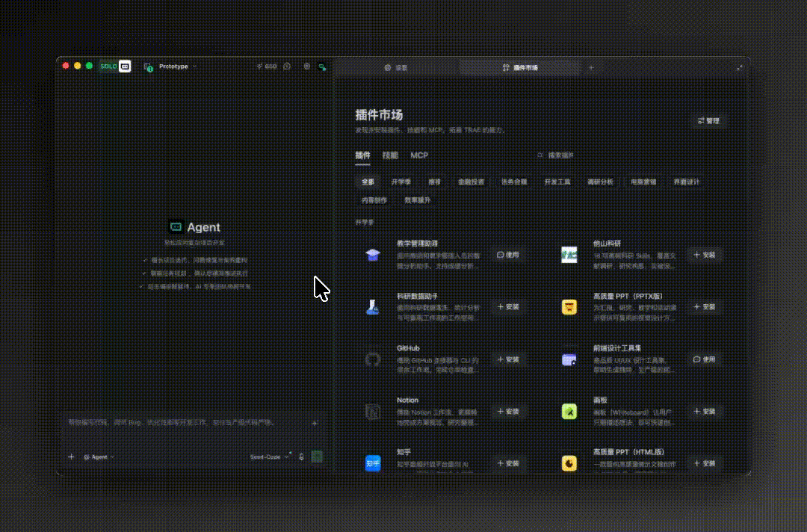Select the 插件 sub-tab

click(x=362, y=155)
